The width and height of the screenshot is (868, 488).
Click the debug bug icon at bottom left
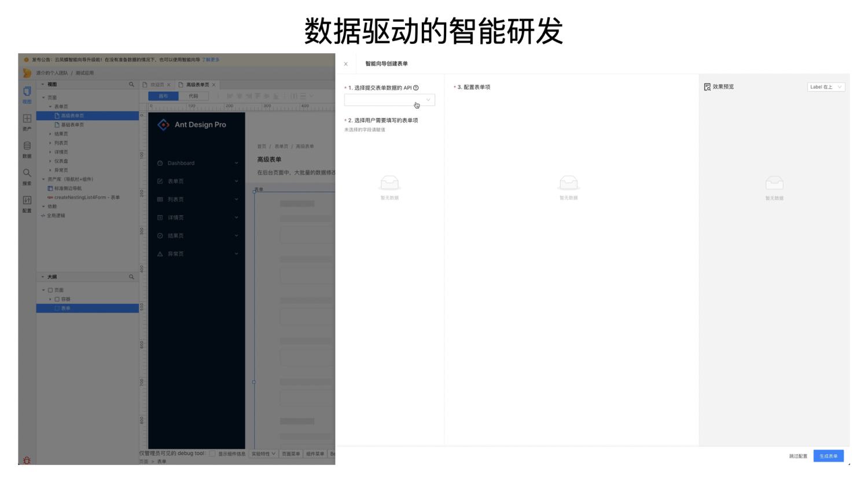pos(26,461)
